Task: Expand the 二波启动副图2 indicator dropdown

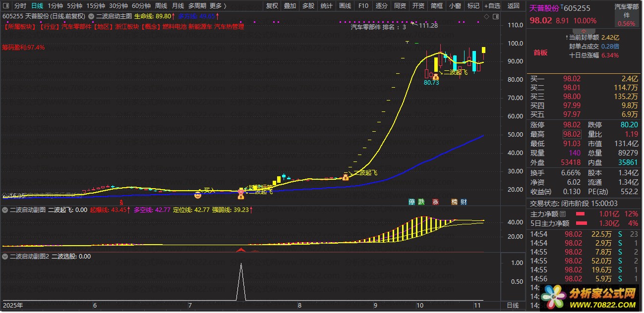Action: pos(5,257)
